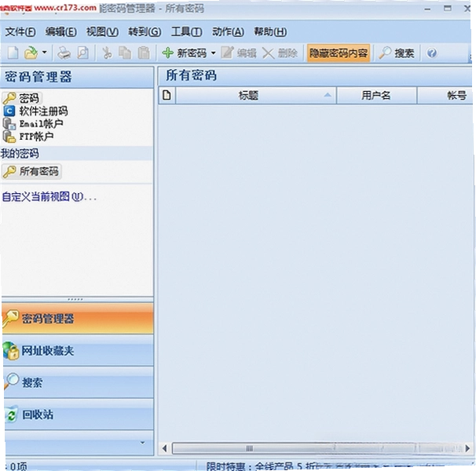
Task: Toggle 隐藏密码内容 button
Action: point(339,53)
